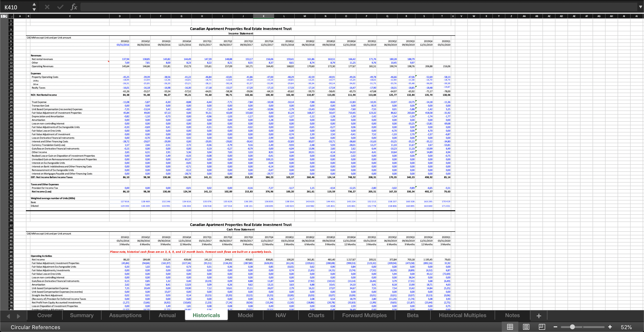
Task: Click the 'Trust Expense' row label
Action: tap(39, 102)
